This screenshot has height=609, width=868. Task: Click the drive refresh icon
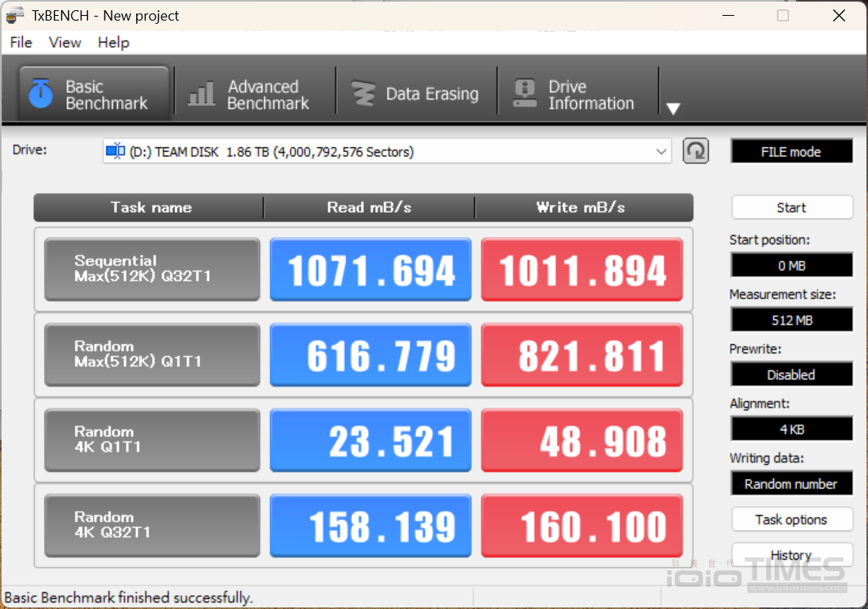[x=696, y=150]
